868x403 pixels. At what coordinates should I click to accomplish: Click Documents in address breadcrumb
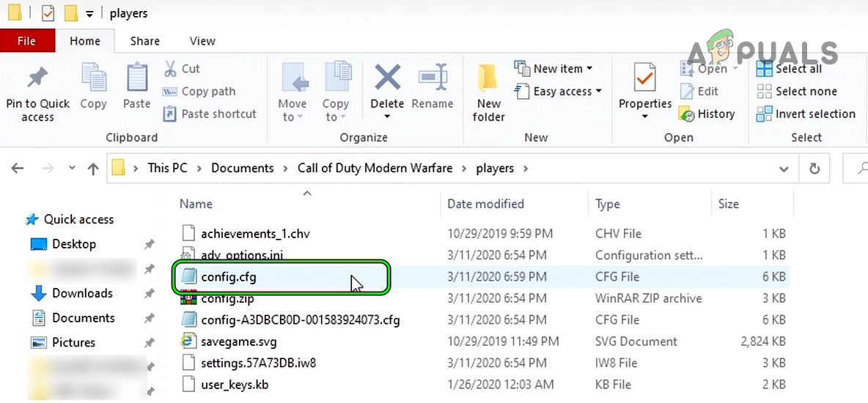tap(243, 168)
